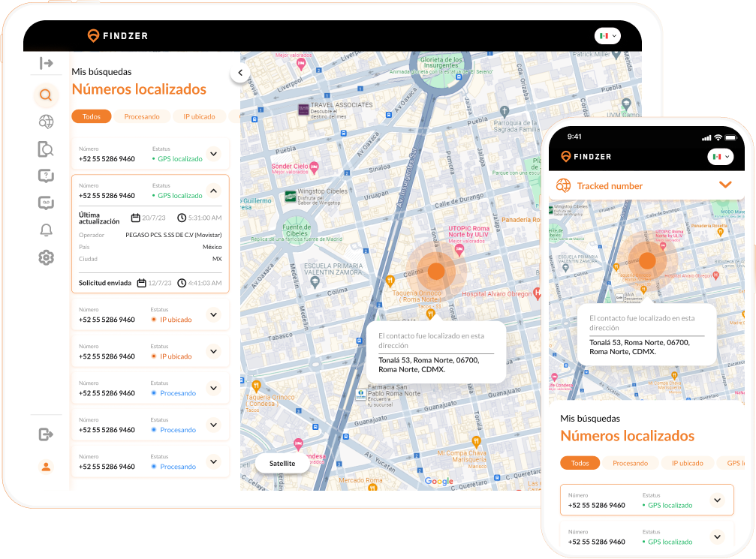Screen dimensions: 756x559
Task: Switch to the Procesando tab on tablet panel
Action: point(142,116)
